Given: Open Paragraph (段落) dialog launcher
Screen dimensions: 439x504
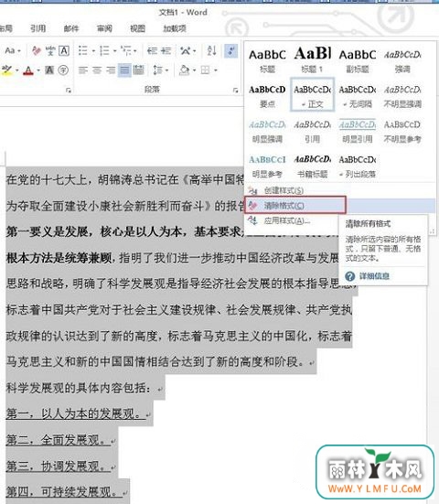Looking at the screenshot, I should pyautogui.click(x=236, y=91).
